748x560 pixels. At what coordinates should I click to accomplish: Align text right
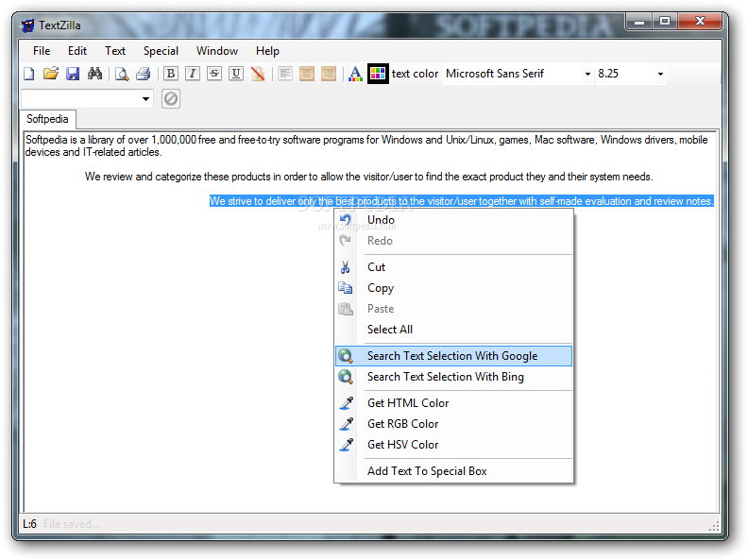click(x=329, y=74)
